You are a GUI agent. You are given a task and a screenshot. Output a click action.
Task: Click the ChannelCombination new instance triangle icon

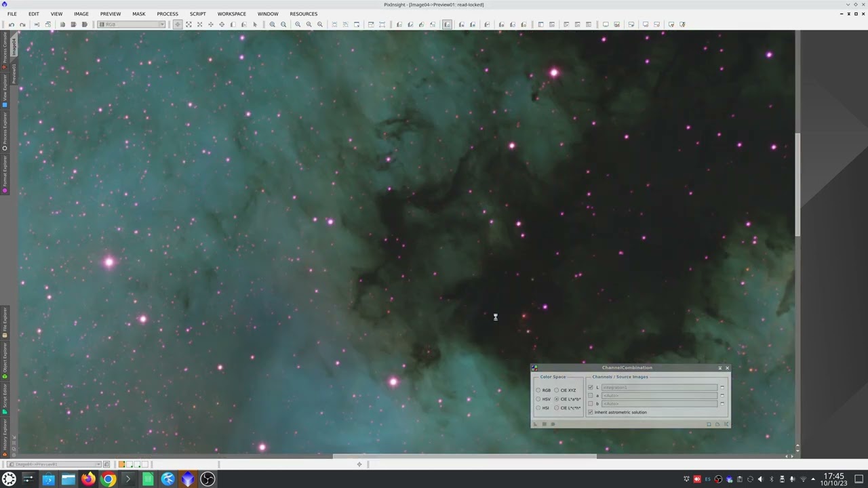pyautogui.click(x=535, y=424)
